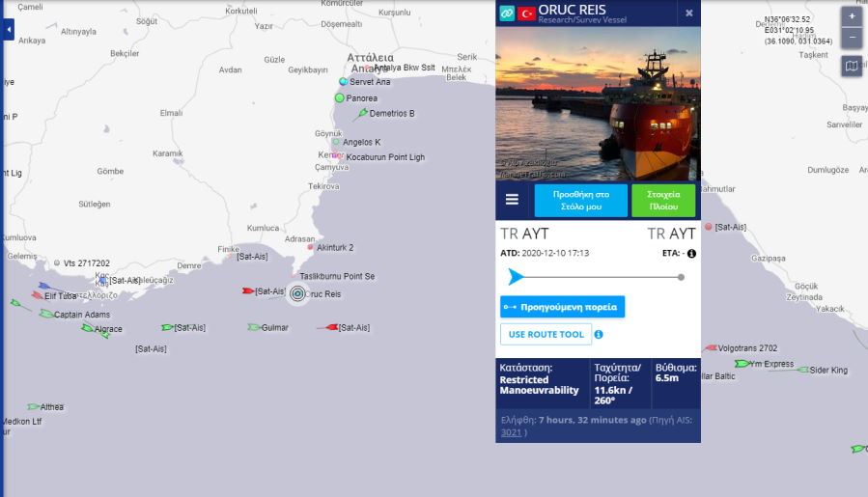Open the map layers icon
This screenshot has height=497, width=868.
[x=852, y=66]
